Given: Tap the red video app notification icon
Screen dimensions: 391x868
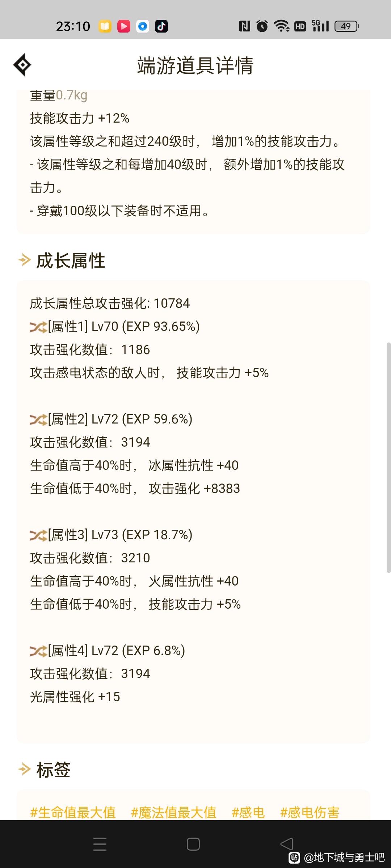Looking at the screenshot, I should coord(124,26).
